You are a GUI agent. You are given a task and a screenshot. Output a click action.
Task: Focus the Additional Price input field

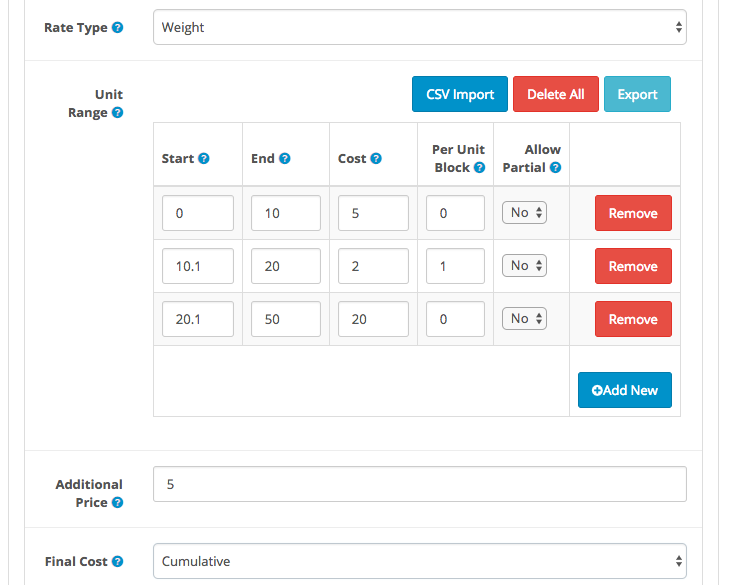tap(420, 484)
